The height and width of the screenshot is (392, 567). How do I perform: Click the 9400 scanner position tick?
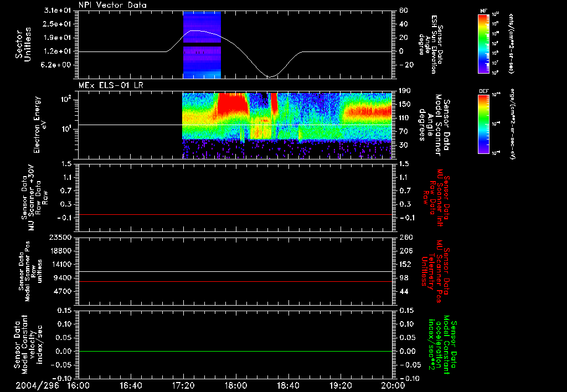63,278
